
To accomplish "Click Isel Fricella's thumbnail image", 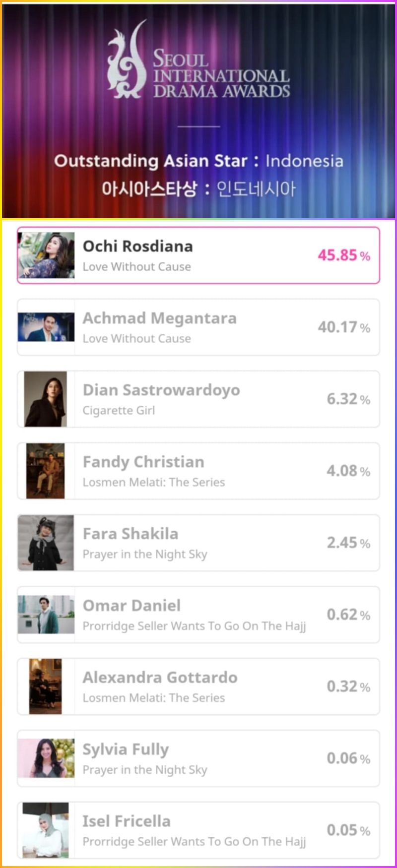I will 46,830.
